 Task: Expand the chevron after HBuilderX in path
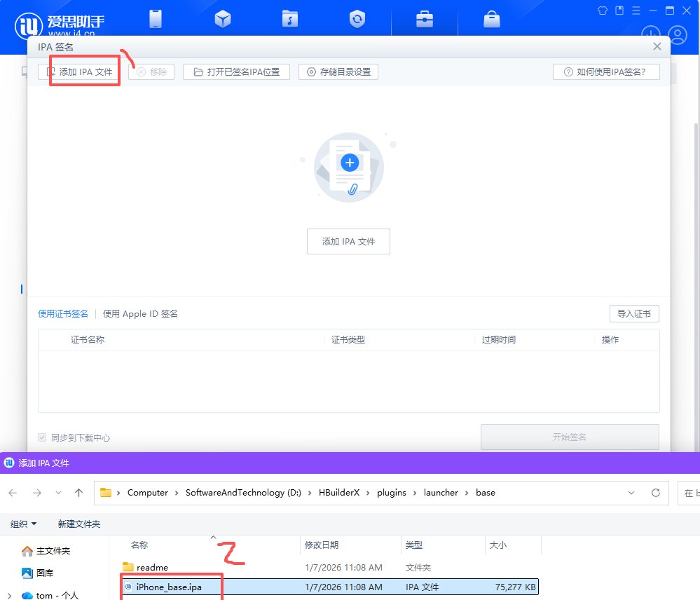[x=369, y=493]
